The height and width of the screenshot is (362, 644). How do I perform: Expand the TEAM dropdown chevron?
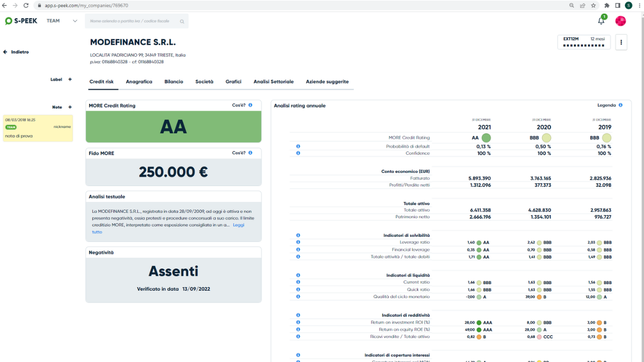75,21
